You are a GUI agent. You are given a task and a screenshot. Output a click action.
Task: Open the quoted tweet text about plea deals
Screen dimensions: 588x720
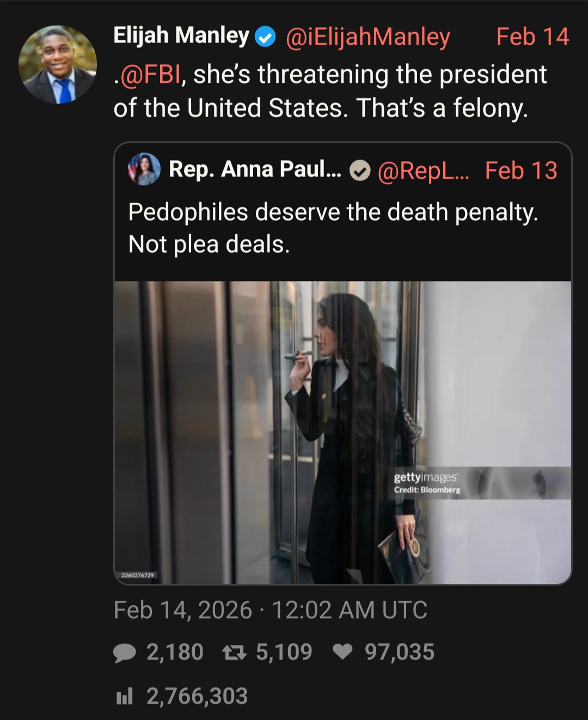(x=332, y=228)
